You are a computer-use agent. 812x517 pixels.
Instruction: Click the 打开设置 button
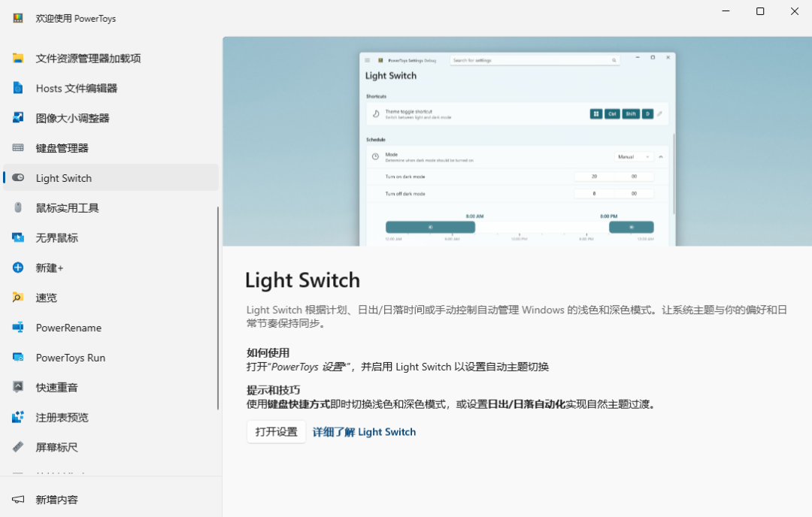(276, 432)
